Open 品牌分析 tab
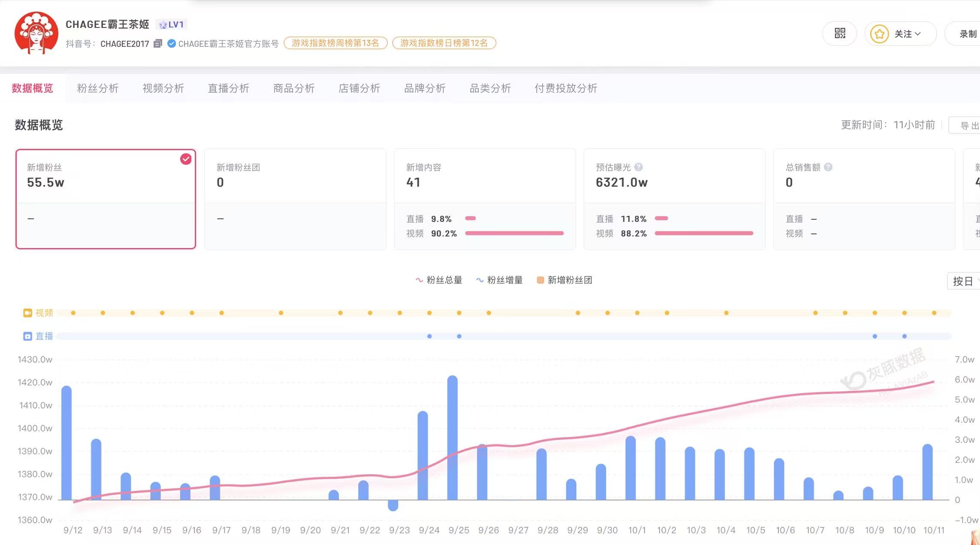The image size is (980, 545). tap(425, 88)
